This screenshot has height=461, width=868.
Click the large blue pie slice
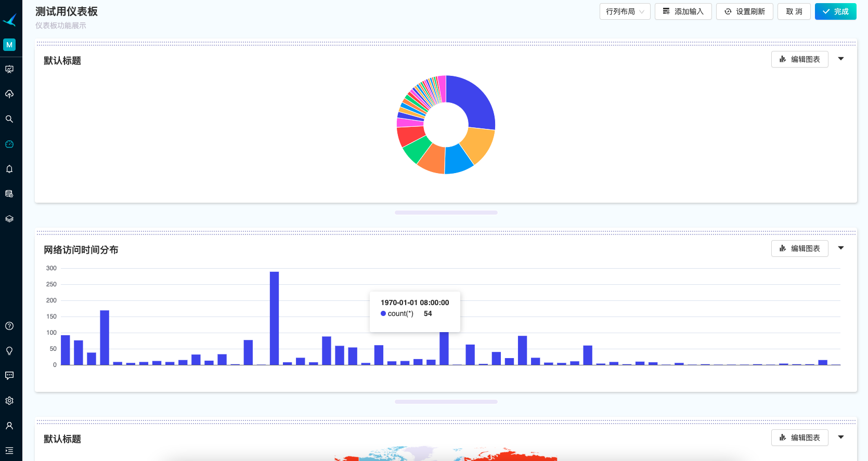click(x=473, y=100)
